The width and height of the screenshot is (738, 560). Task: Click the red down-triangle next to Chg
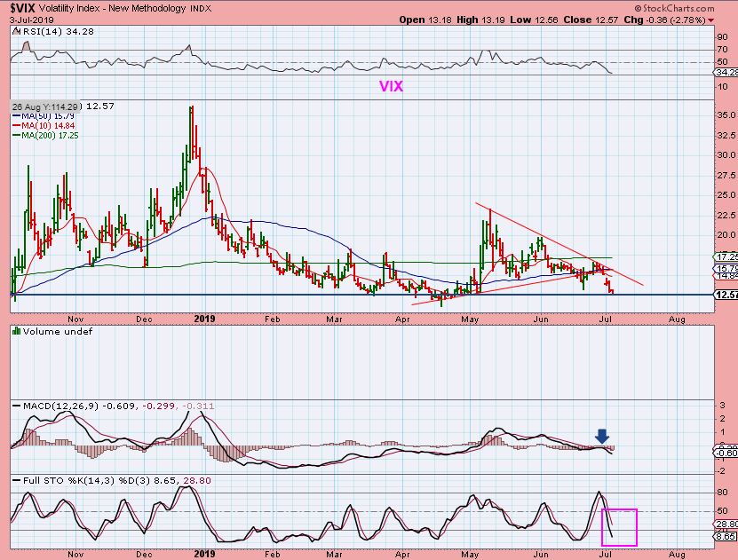click(x=710, y=20)
